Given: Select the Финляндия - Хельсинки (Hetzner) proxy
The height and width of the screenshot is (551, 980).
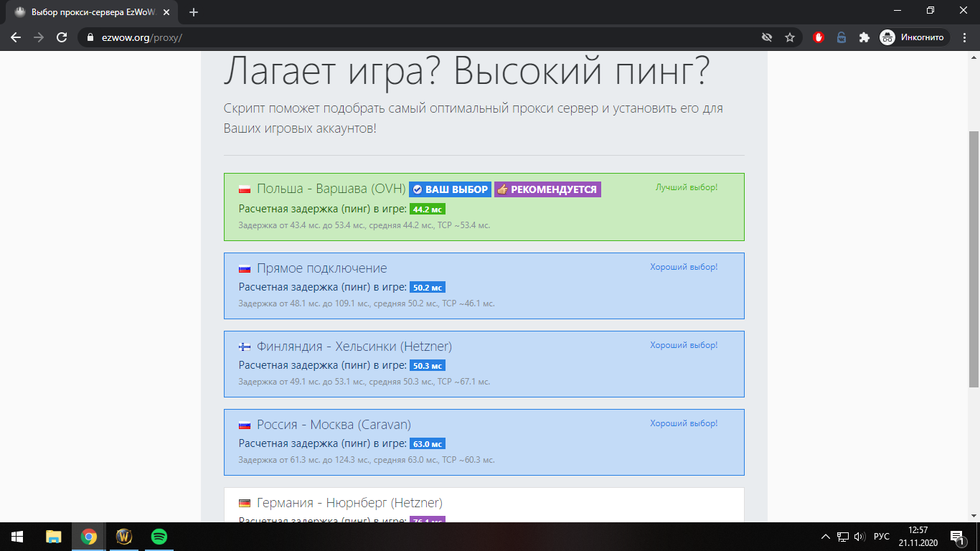Looking at the screenshot, I should pyautogui.click(x=484, y=364).
